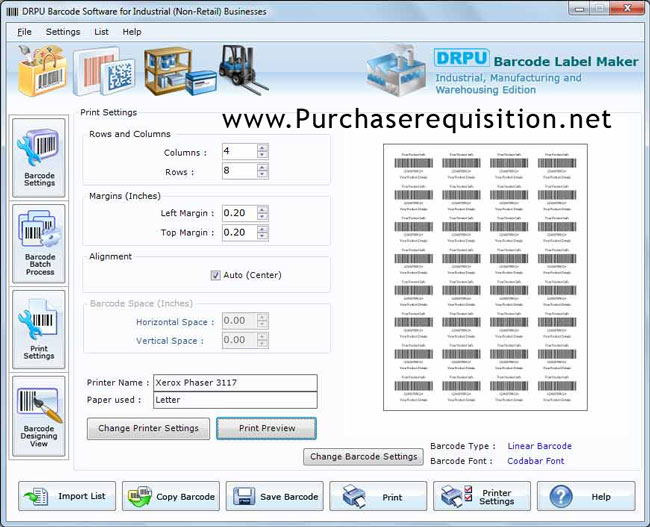Open the Settings menu
The height and width of the screenshot is (527, 650).
[x=63, y=32]
